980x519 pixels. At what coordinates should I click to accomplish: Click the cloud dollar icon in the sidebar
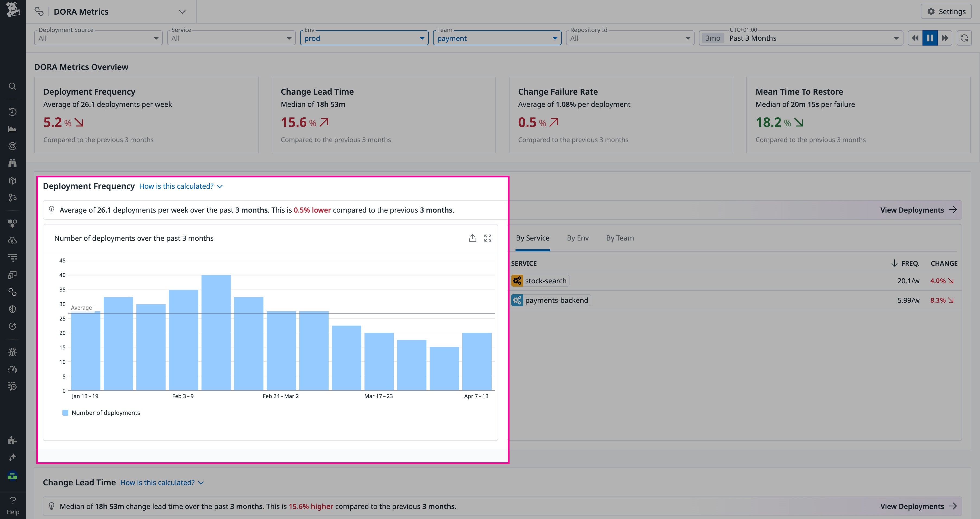(12, 240)
